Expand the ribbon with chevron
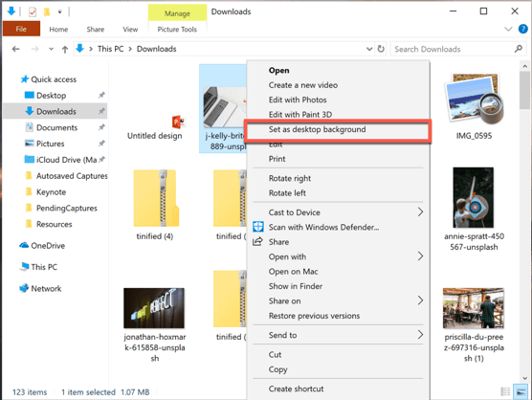Image resolution: width=532 pixels, height=400 pixels. coord(508,29)
